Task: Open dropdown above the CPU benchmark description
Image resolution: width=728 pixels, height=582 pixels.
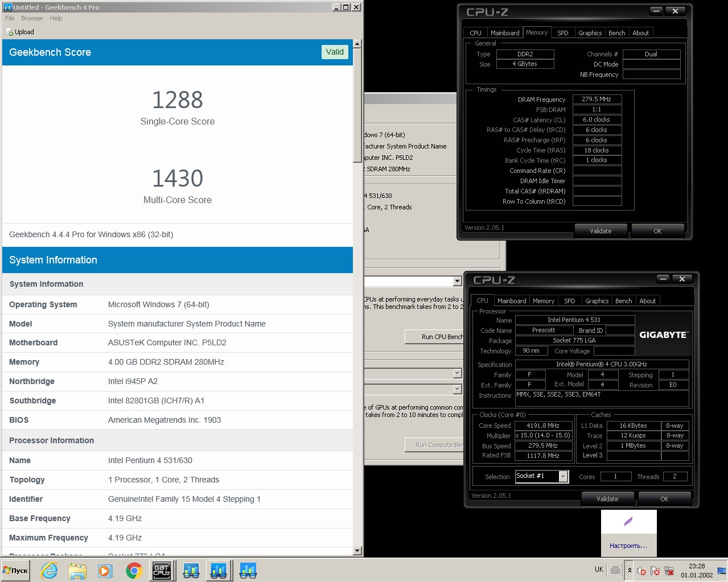Action: click(457, 281)
